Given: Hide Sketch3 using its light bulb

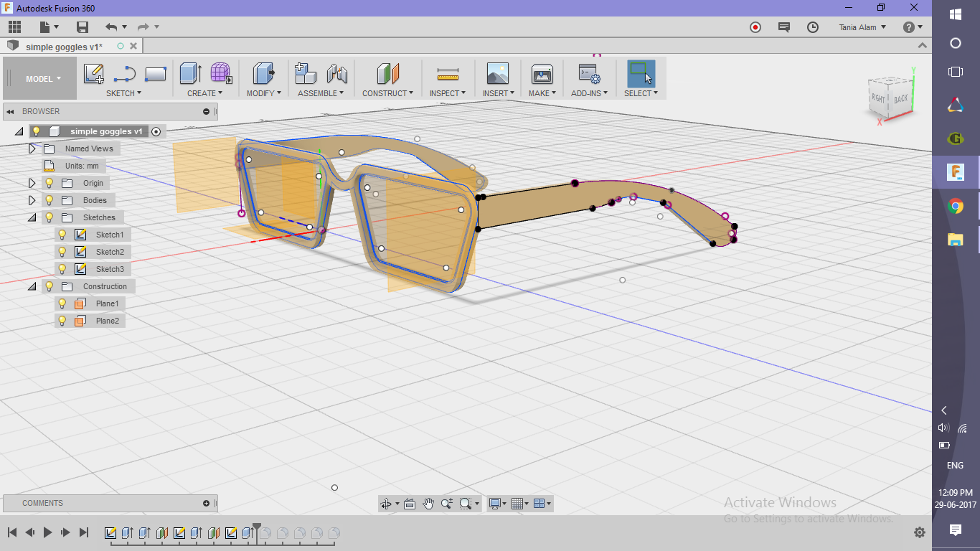Looking at the screenshot, I should [62, 269].
